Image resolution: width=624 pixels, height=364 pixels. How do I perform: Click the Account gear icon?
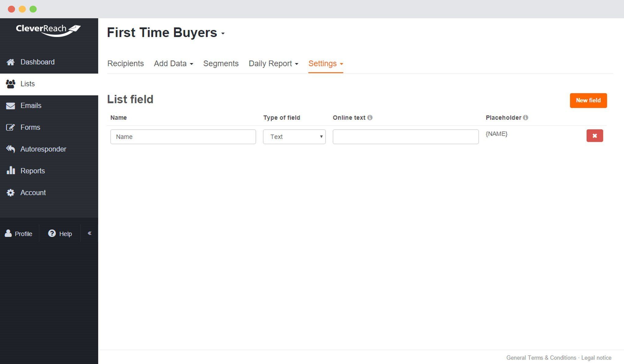[x=11, y=193]
